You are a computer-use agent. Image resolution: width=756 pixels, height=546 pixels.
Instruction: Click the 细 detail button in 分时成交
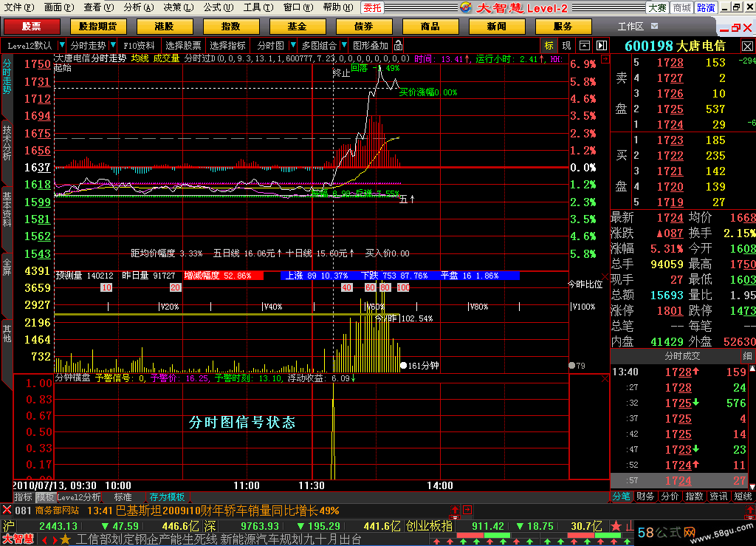747,356
